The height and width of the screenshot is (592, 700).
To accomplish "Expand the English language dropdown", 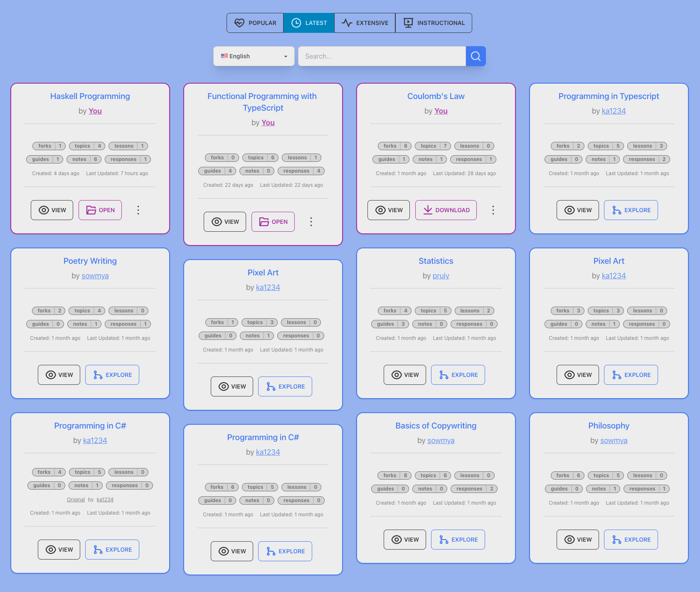I will pos(254,56).
